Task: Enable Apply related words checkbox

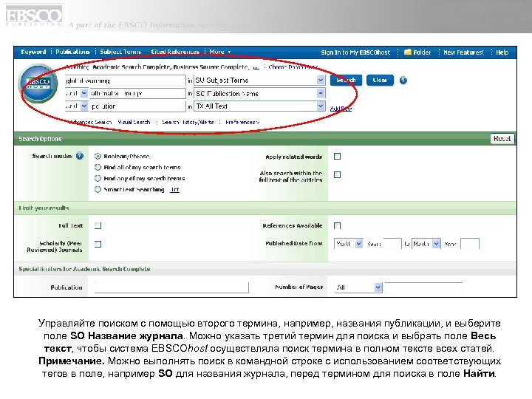Action: (x=337, y=157)
